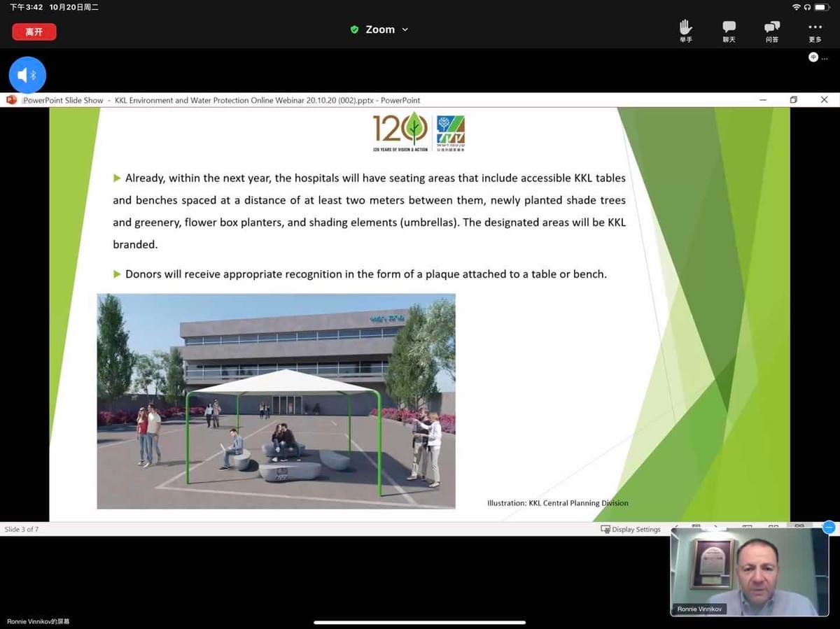Close the PowerPoint slide show window
The height and width of the screenshot is (629, 840).
click(824, 100)
